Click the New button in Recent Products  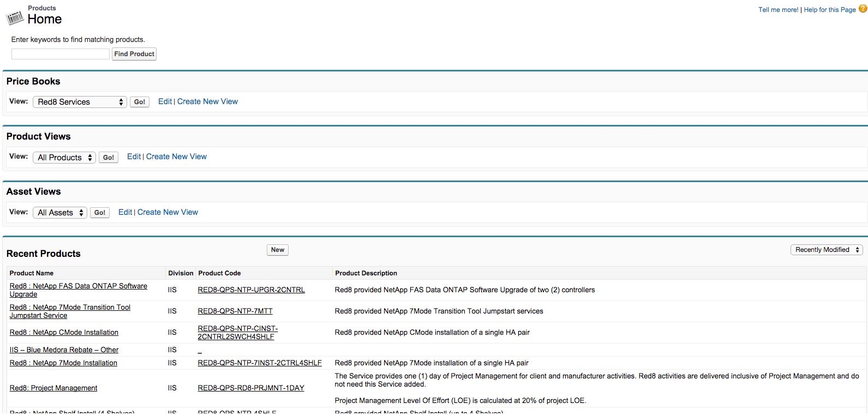tap(278, 250)
